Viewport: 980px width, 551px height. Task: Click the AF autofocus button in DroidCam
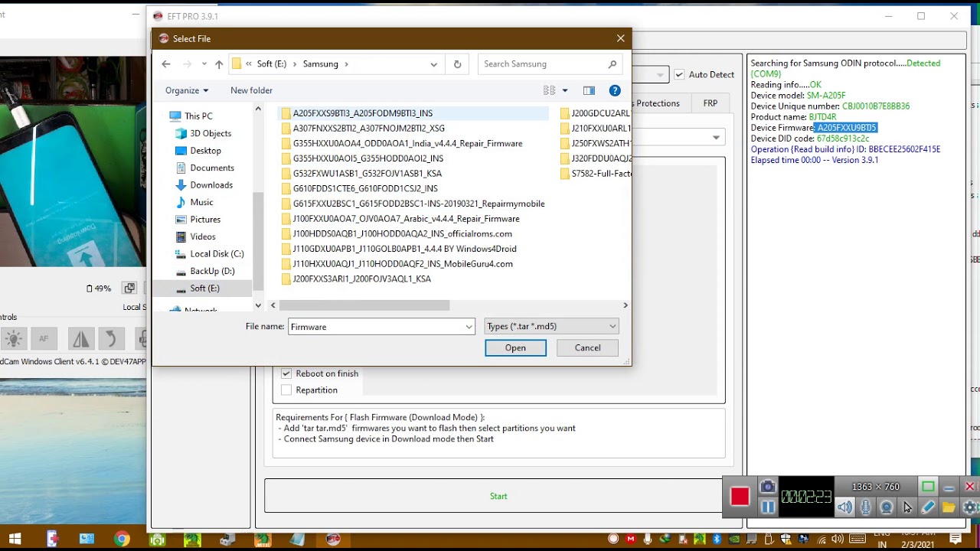tap(44, 338)
